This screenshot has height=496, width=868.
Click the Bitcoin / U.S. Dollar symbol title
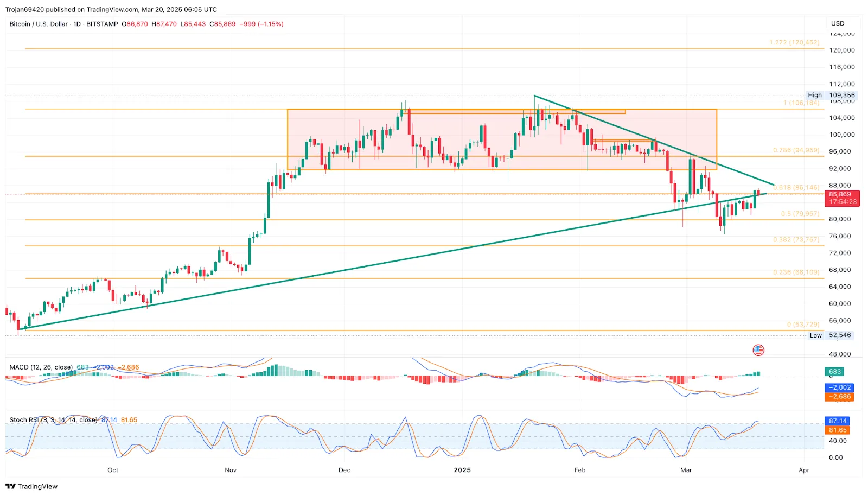[39, 24]
